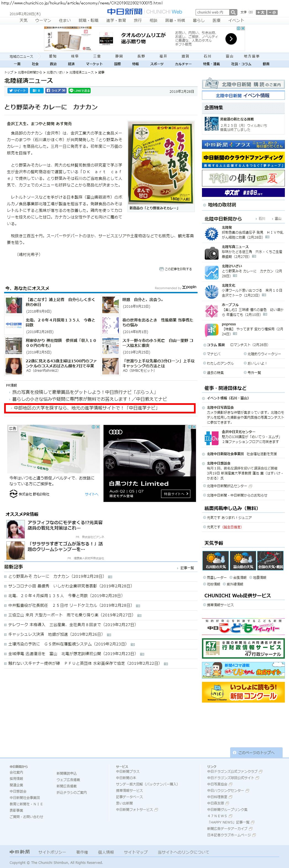
Task: Open the 北陸写真ニュース camera icon
Action: tap(211, 253)
